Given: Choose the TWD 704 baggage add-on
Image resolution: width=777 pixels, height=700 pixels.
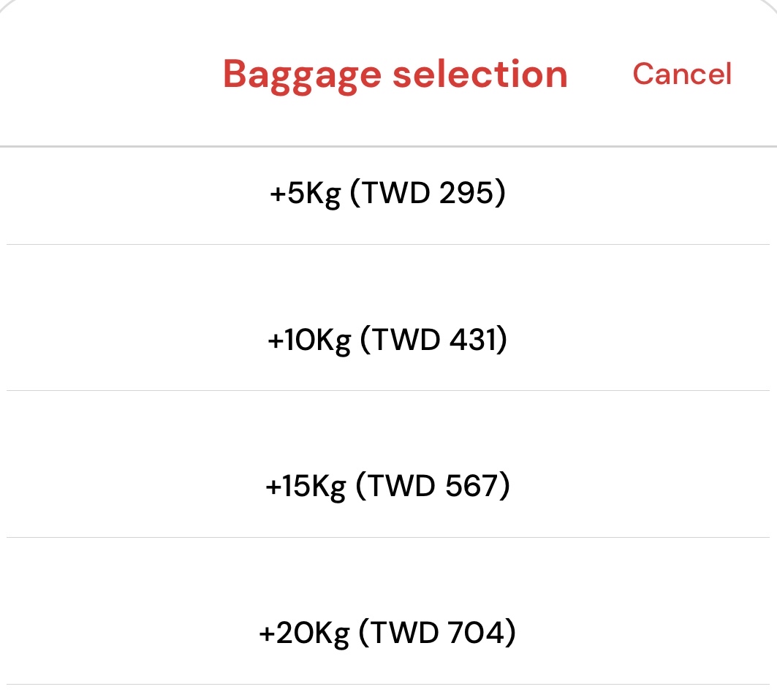Looking at the screenshot, I should coord(387,634).
